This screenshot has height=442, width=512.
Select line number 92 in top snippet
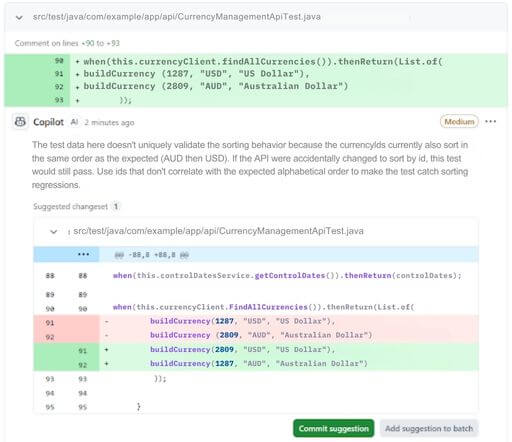(x=59, y=87)
